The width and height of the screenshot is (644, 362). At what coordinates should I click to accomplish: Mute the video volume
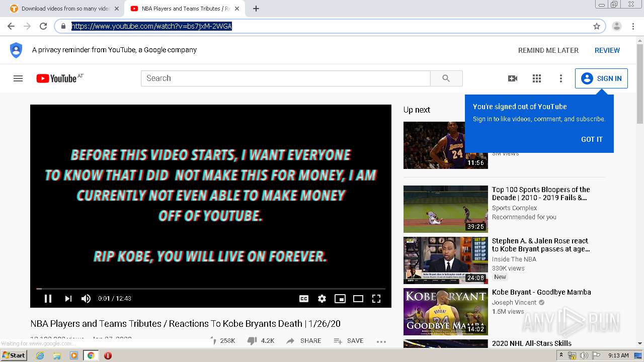click(86, 299)
